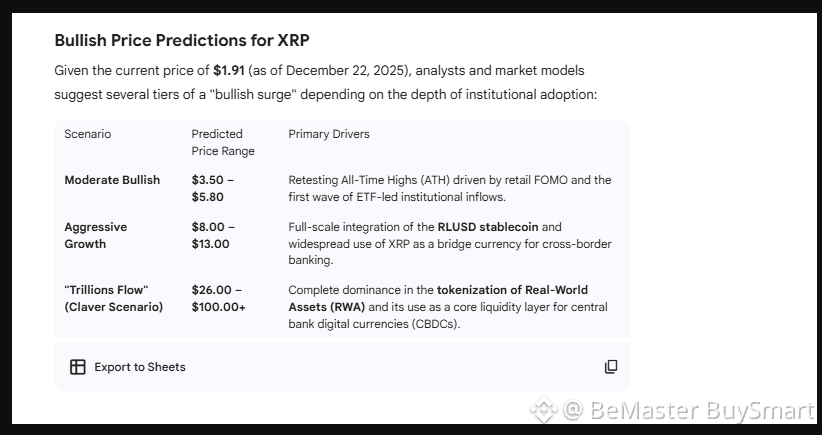Click the BeMaster BuySmart watermark logo

(543, 409)
